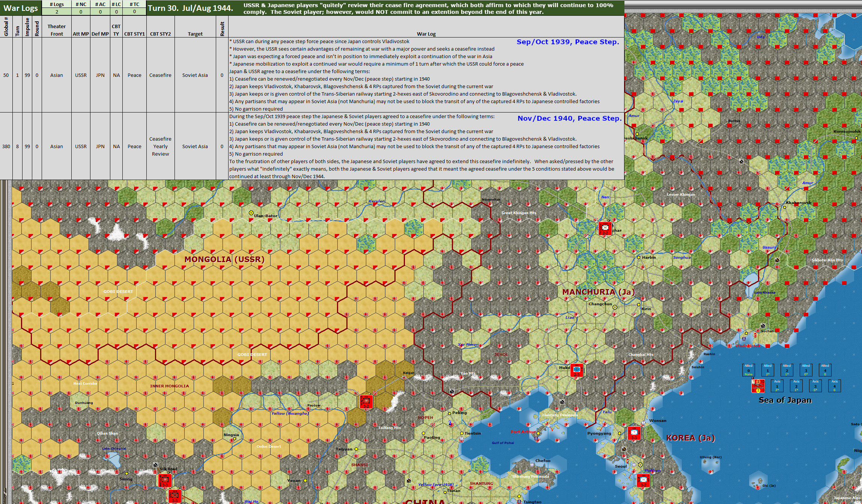Select the unit counter on the Silk Road
The height and width of the screenshot is (504, 862).
[165, 480]
